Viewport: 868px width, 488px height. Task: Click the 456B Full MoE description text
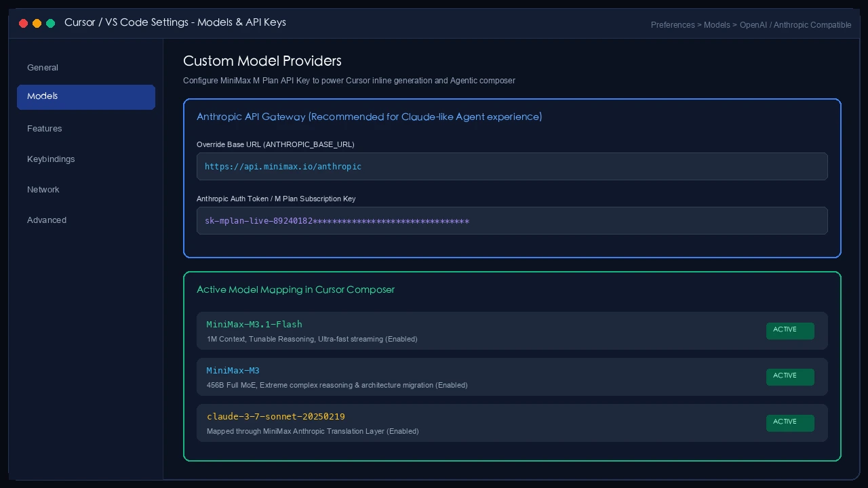click(x=337, y=385)
